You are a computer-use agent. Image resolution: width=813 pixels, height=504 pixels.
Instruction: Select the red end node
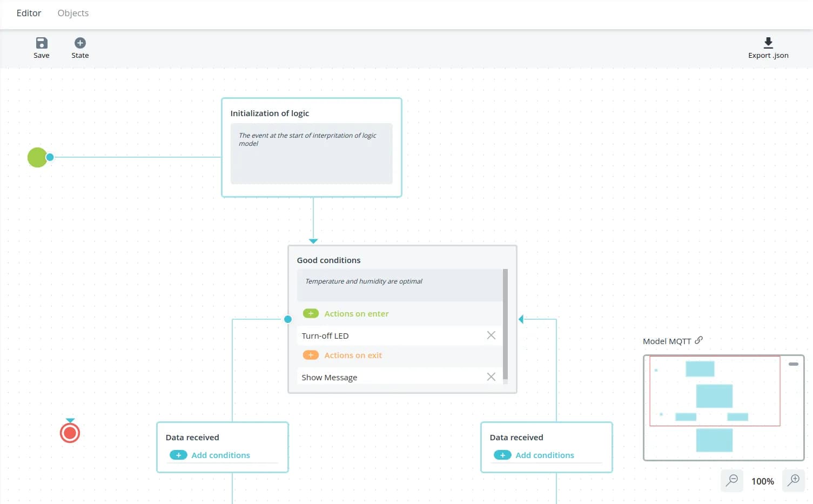coord(70,433)
